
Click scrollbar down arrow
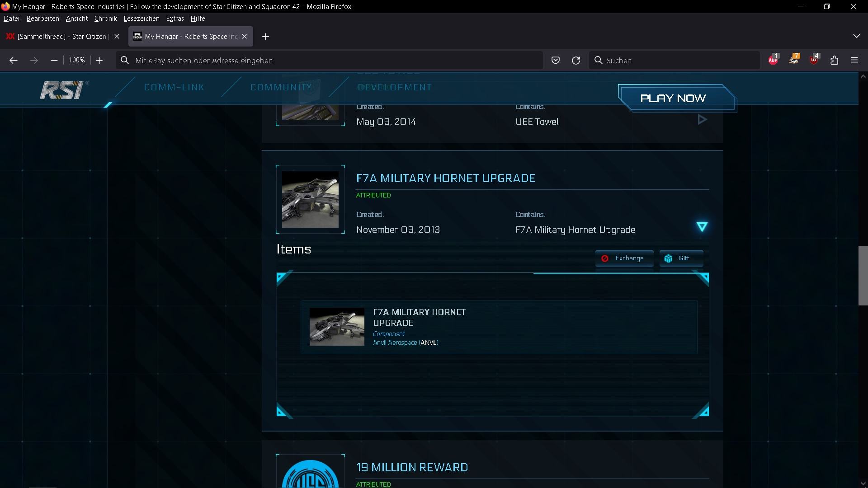(863, 484)
